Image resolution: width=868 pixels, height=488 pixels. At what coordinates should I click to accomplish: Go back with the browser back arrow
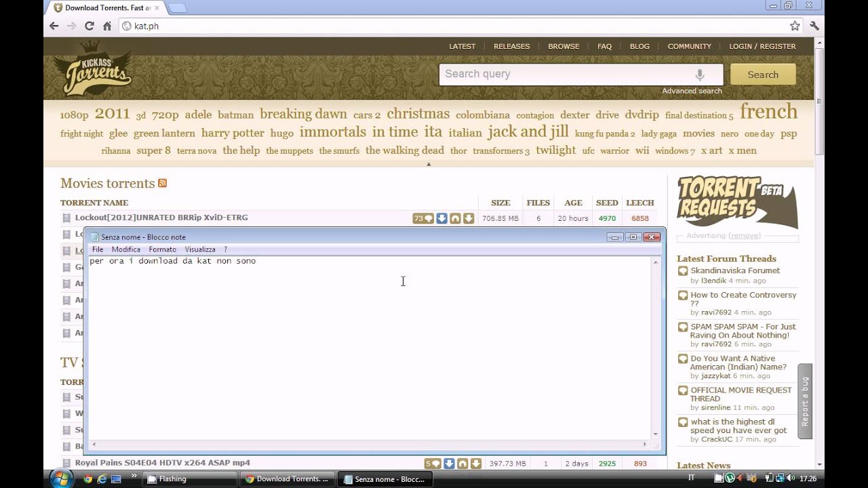[54, 26]
